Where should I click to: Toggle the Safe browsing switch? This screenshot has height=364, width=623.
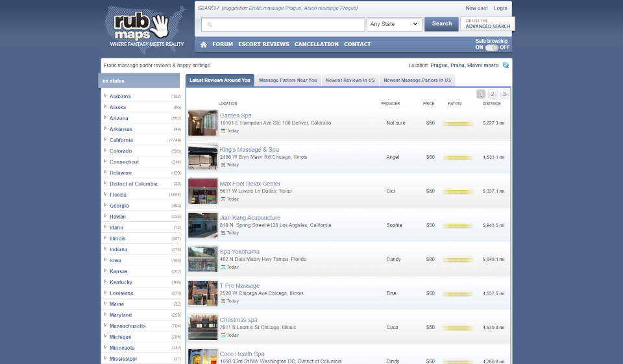coord(492,47)
